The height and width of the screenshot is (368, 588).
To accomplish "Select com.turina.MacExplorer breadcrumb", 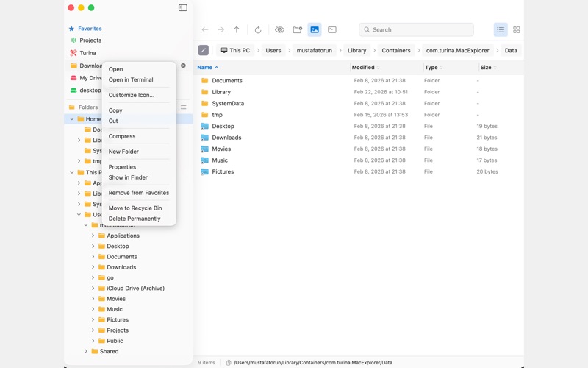I will click(x=457, y=50).
